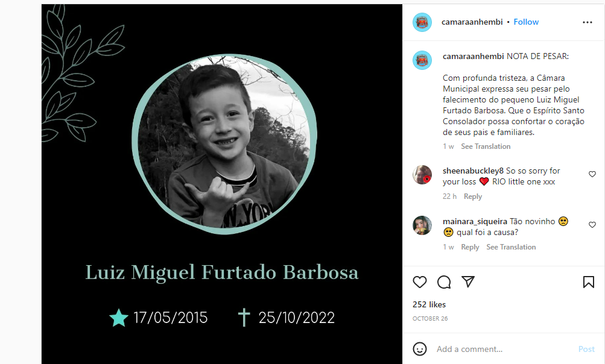Open the sheenabuckley8 profile picture
This screenshot has width=605, height=364.
422,175
